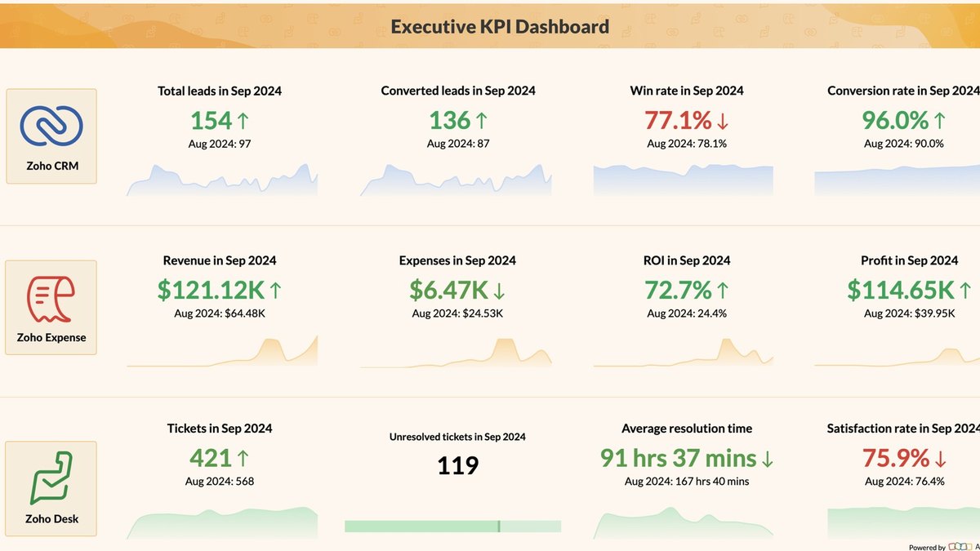Viewport: 980px width, 551px height.
Task: Click the up arrow next to 154 leads
Action: [x=243, y=121]
